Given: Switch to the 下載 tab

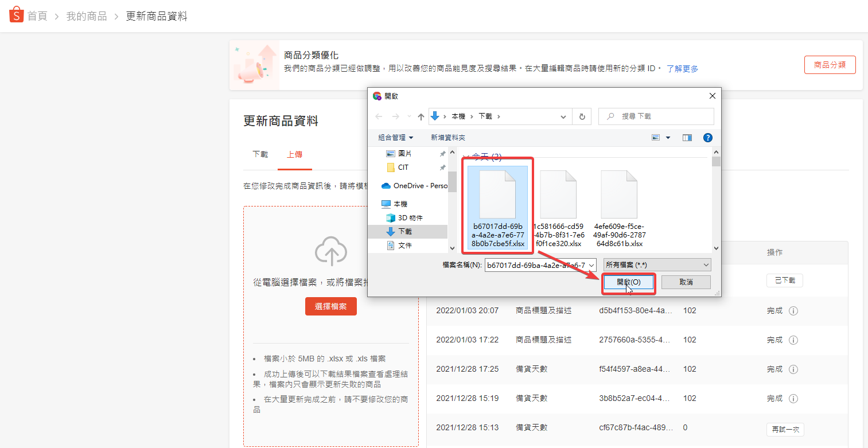Looking at the screenshot, I should [260, 154].
